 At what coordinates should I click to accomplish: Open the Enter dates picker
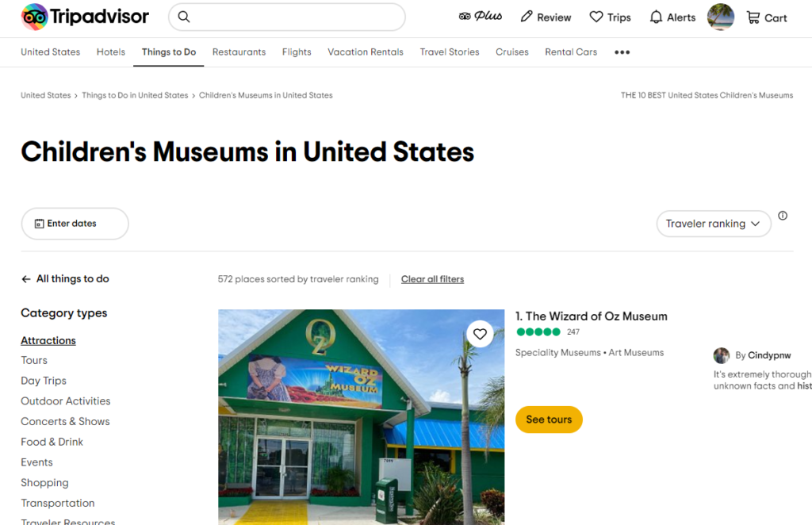click(x=74, y=224)
